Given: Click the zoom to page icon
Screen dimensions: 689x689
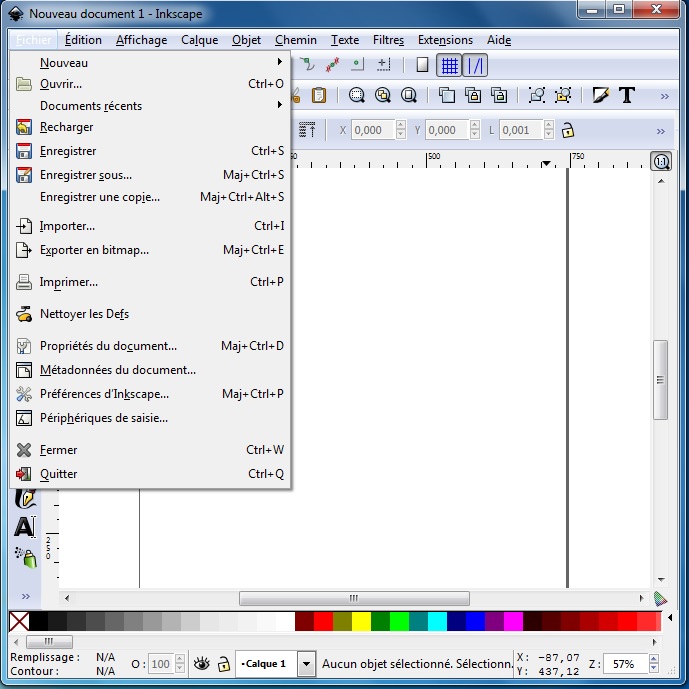Looking at the screenshot, I should pos(409,95).
